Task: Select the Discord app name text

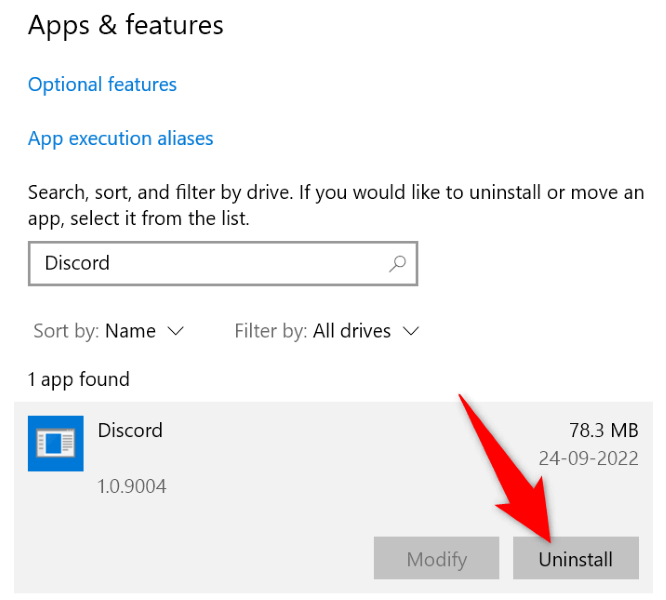Action: 130,431
